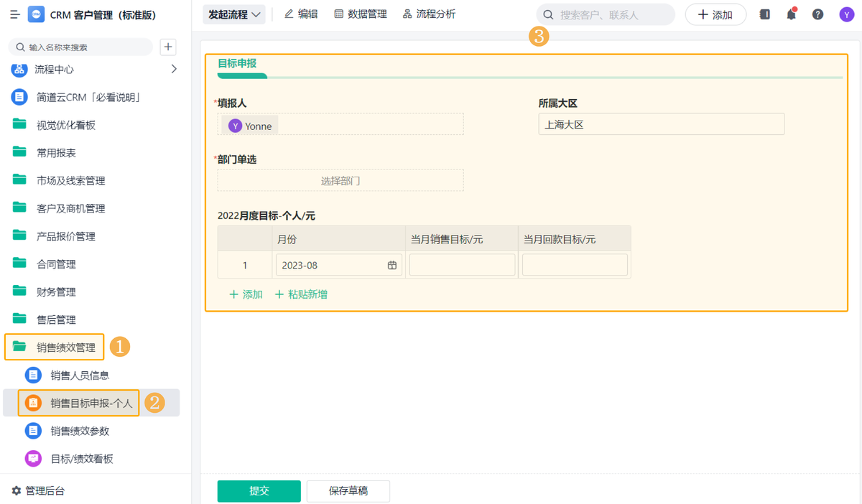Open the 数据管理 toolbar item

coord(361,14)
